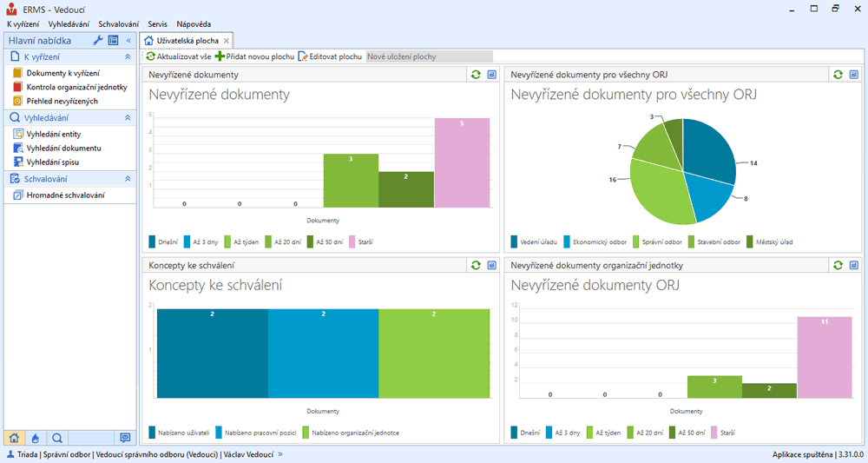
Task: Refresh the Nevyřízené dokumenty pro všechny ORJ panel
Action: click(x=838, y=75)
